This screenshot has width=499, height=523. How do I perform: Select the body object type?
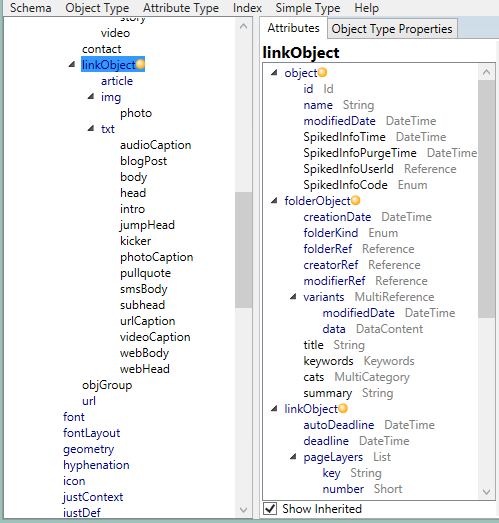133,177
